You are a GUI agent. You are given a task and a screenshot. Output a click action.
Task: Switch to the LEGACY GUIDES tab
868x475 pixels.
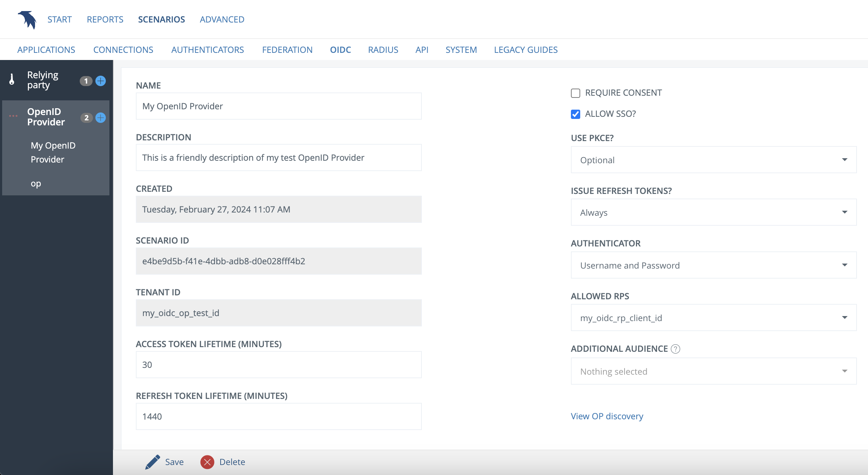click(x=526, y=50)
